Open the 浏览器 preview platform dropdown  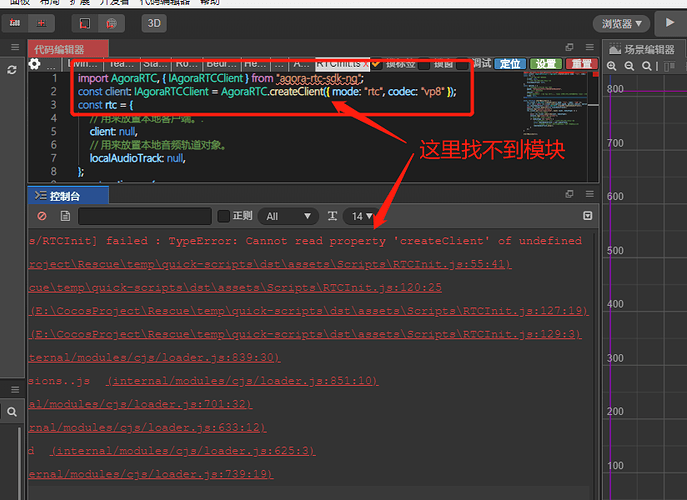point(621,24)
